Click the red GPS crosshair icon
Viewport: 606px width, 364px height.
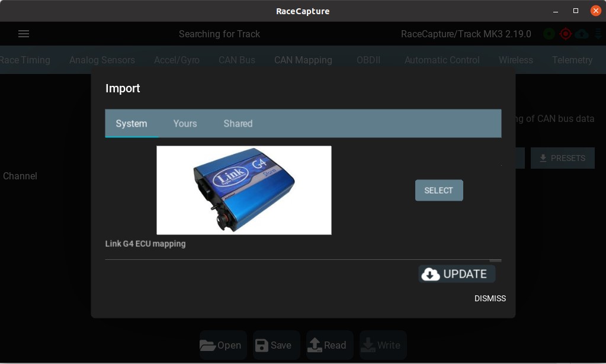tap(565, 34)
